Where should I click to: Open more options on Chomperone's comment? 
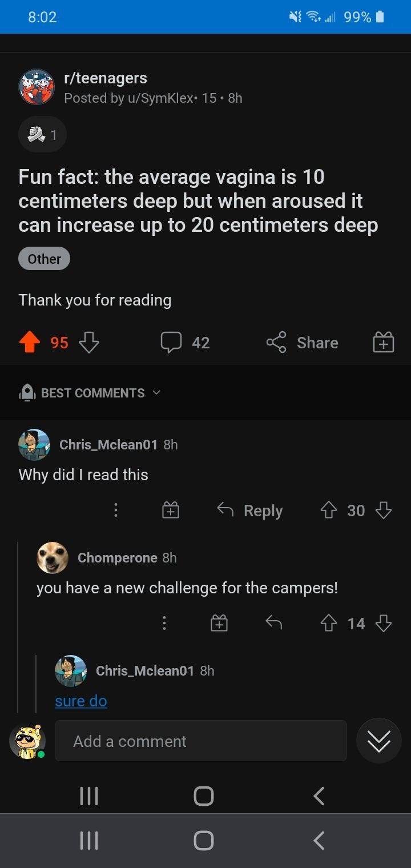[164, 623]
